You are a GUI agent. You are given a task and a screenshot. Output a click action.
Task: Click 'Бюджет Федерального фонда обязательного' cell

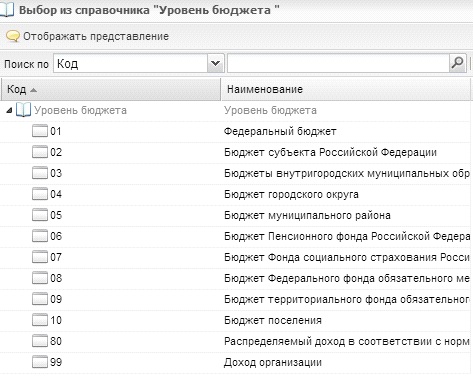(x=347, y=278)
